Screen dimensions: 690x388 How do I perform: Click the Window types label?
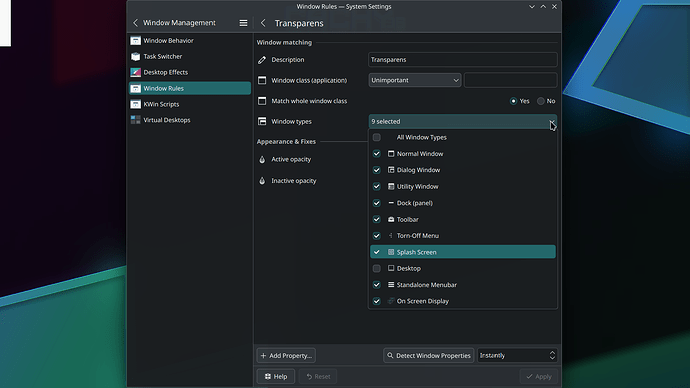click(291, 121)
